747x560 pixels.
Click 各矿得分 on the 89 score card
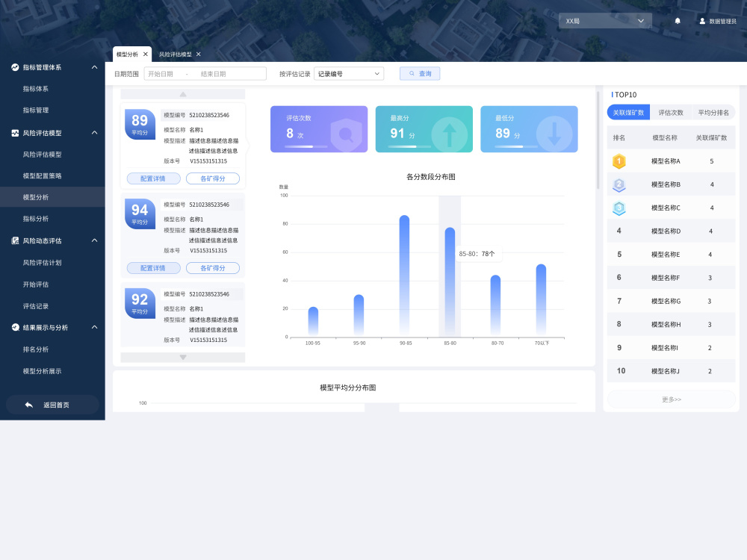(212, 178)
